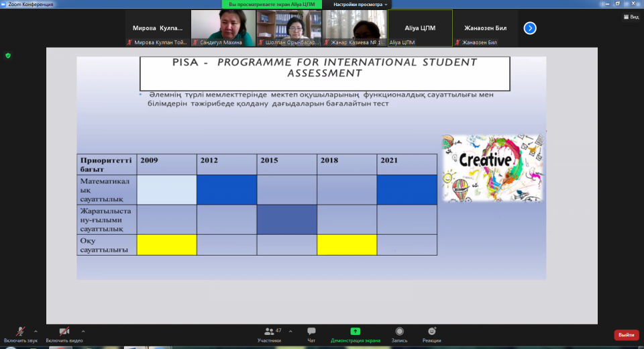Click the 2018 column header
644x349 pixels.
[347, 164]
